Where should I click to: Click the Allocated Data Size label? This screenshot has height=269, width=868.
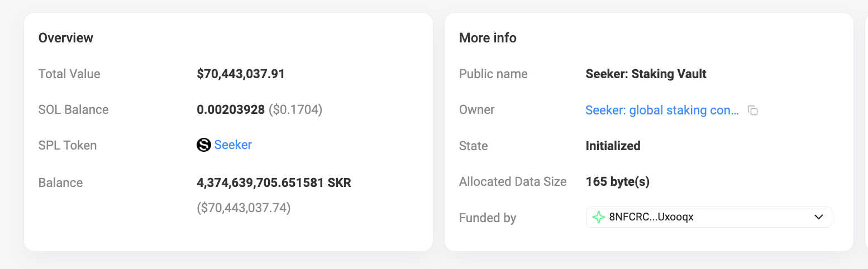click(x=513, y=181)
